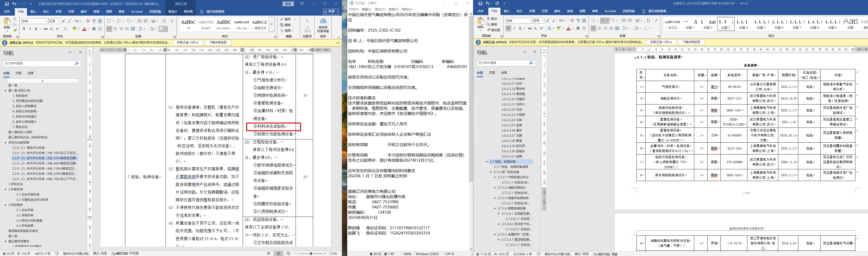Pick yellow text highlight color in left Word

pyautogui.click(x=74, y=29)
